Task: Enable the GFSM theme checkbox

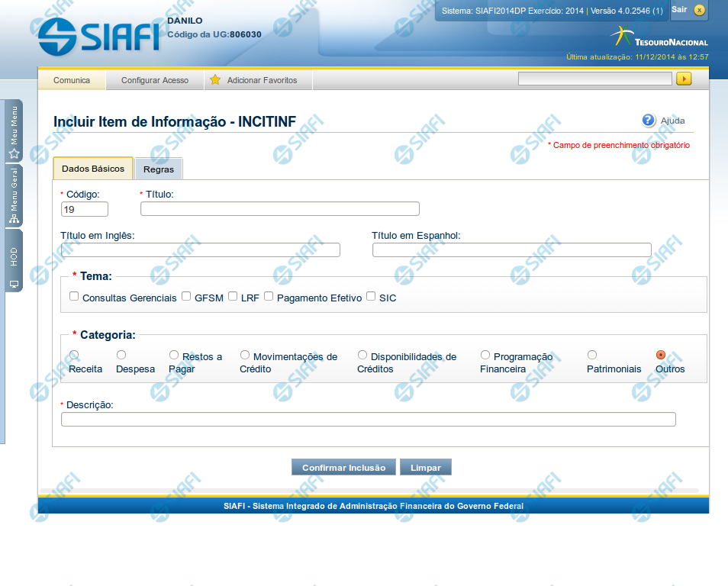Action: (186, 297)
